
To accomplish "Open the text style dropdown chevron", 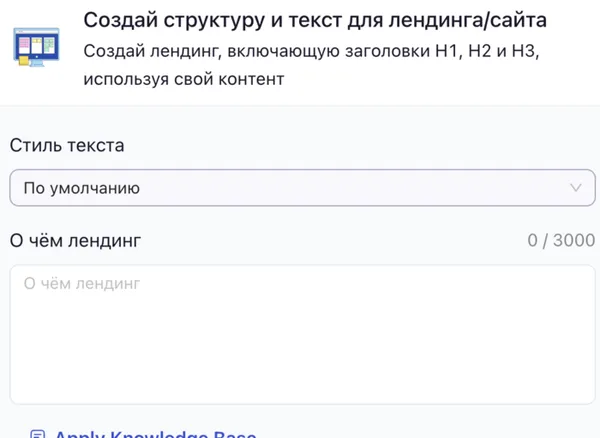I will (574, 187).
